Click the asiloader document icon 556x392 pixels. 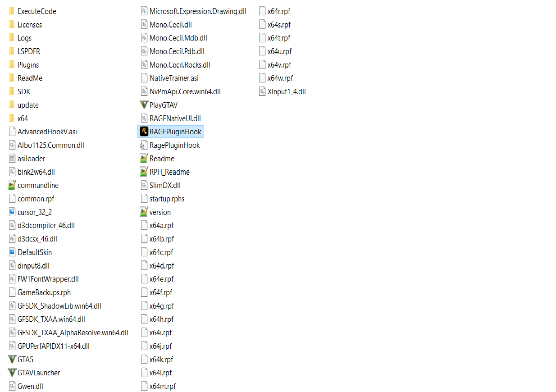click(12, 159)
